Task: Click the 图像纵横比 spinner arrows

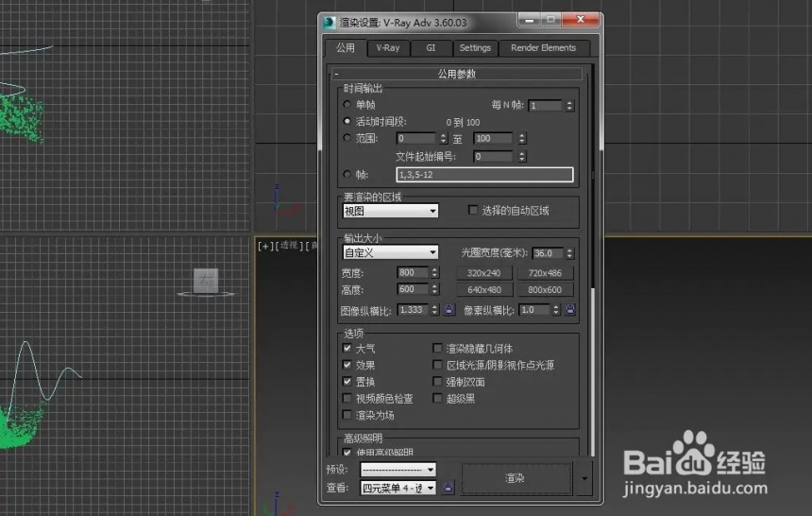Action: click(x=434, y=310)
